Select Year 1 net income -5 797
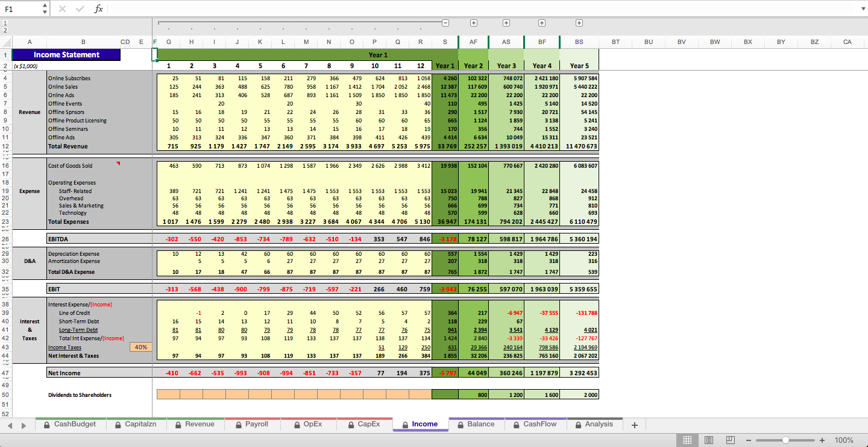 [x=445, y=373]
